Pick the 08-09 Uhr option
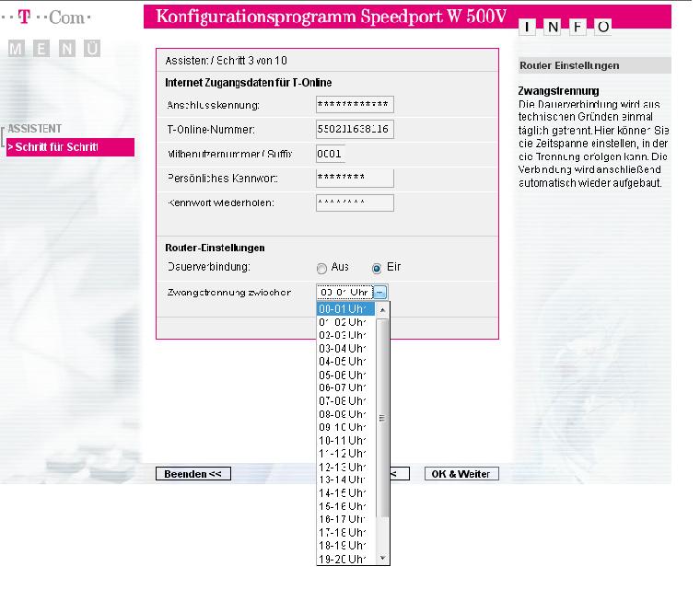 (345, 414)
